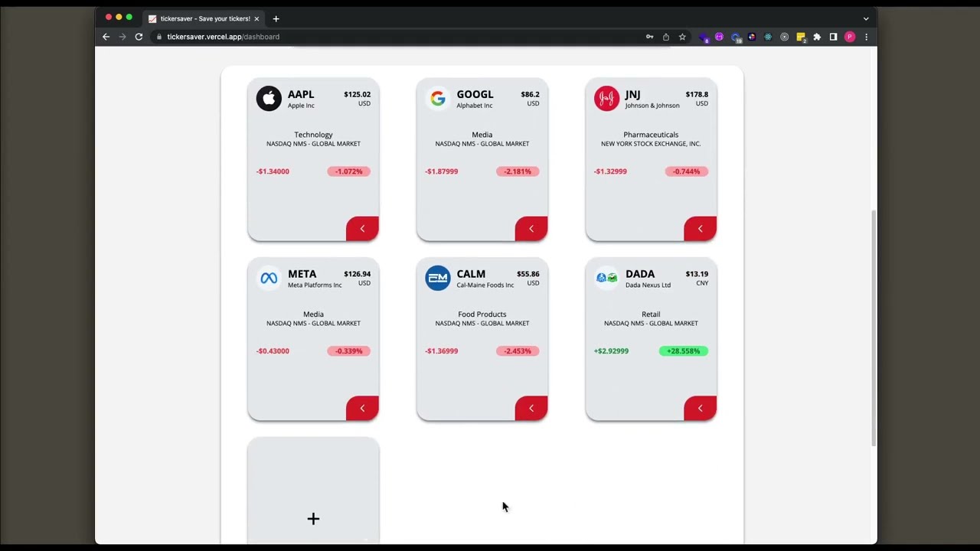Click the Technology industry label
980x551 pixels.
coord(313,135)
